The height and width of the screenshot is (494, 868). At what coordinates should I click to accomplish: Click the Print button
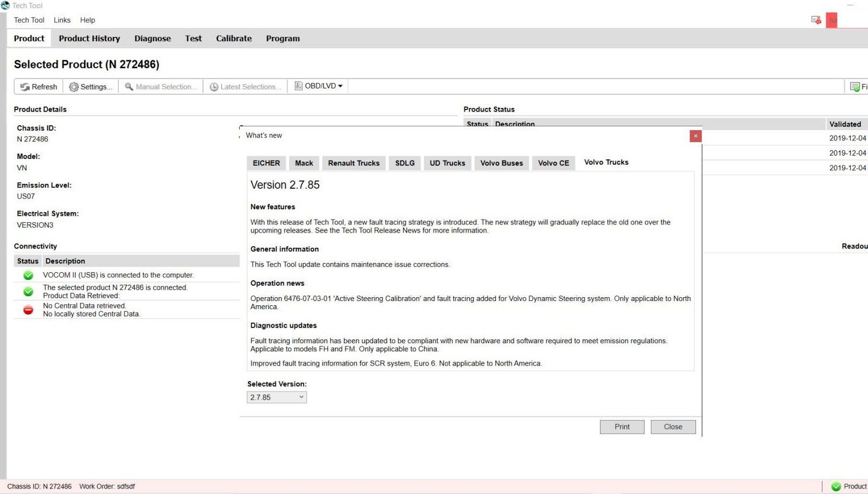pyautogui.click(x=622, y=426)
